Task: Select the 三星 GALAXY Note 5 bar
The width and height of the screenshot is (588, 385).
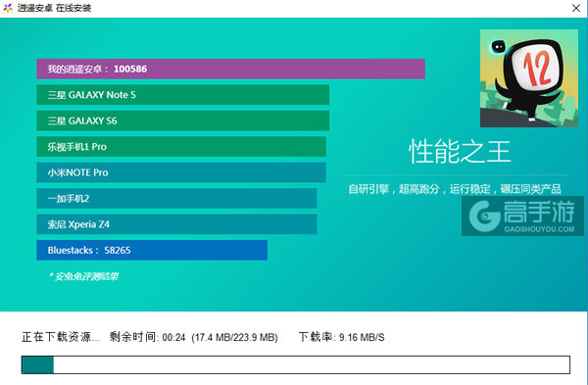Action: (x=182, y=95)
